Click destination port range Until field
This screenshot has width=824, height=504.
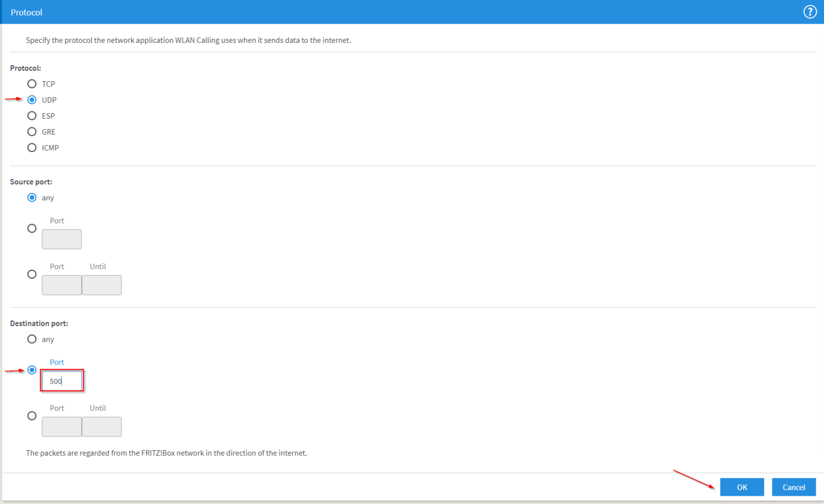coord(102,427)
